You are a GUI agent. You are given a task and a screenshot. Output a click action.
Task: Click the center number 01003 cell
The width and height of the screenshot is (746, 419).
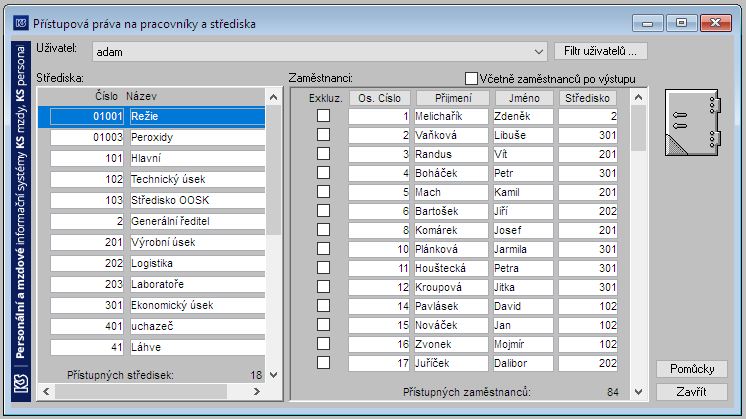point(87,137)
